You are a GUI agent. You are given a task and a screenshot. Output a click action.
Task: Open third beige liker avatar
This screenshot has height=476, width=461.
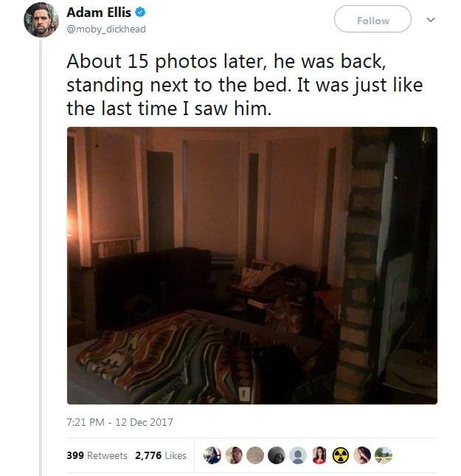click(x=255, y=455)
